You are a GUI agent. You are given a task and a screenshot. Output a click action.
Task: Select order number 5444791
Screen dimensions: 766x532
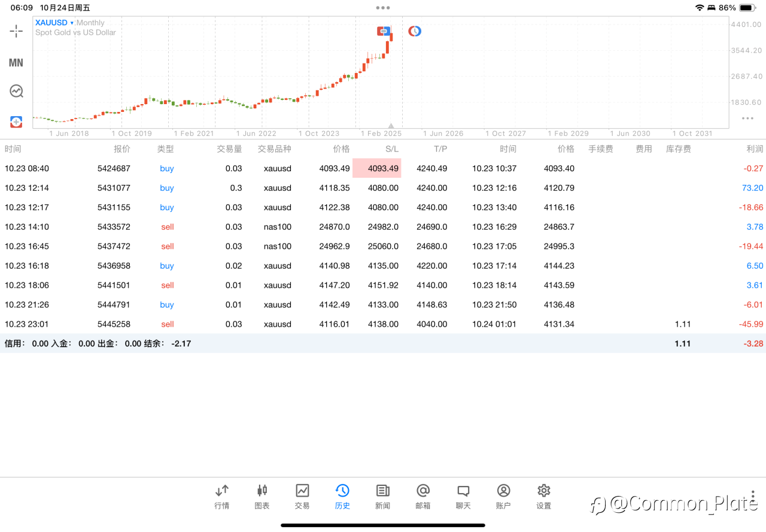[114, 305]
